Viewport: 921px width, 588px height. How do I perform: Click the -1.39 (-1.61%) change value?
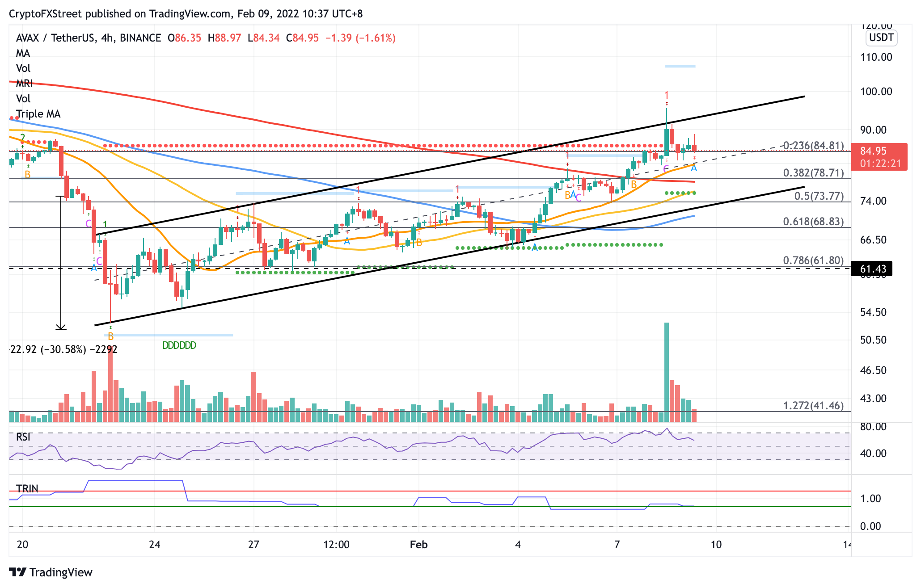click(x=360, y=38)
